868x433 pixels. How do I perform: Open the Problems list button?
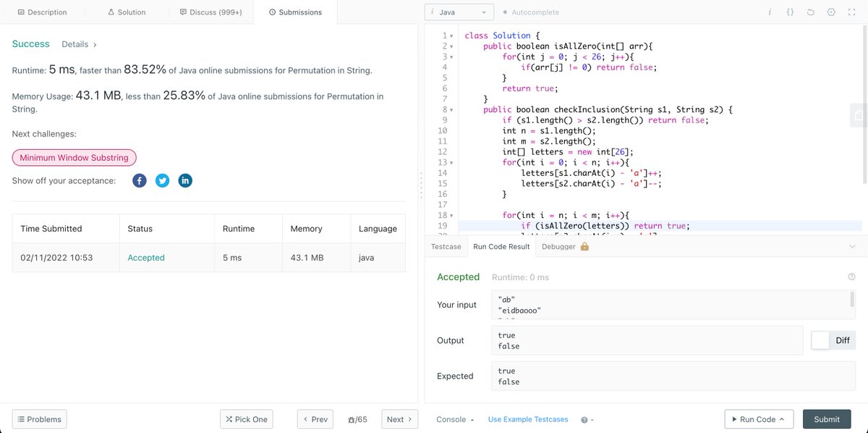pyautogui.click(x=39, y=419)
